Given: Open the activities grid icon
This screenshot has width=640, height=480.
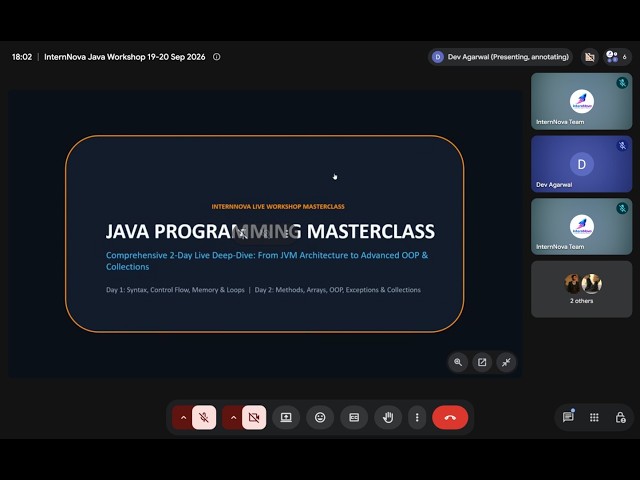Looking at the screenshot, I should pyautogui.click(x=594, y=417).
